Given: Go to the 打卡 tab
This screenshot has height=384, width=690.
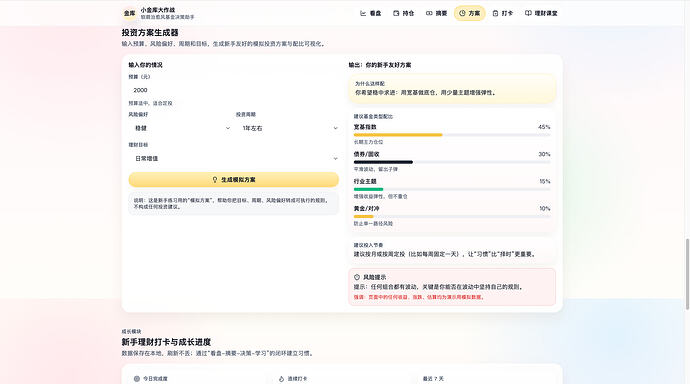Looking at the screenshot, I should [503, 13].
